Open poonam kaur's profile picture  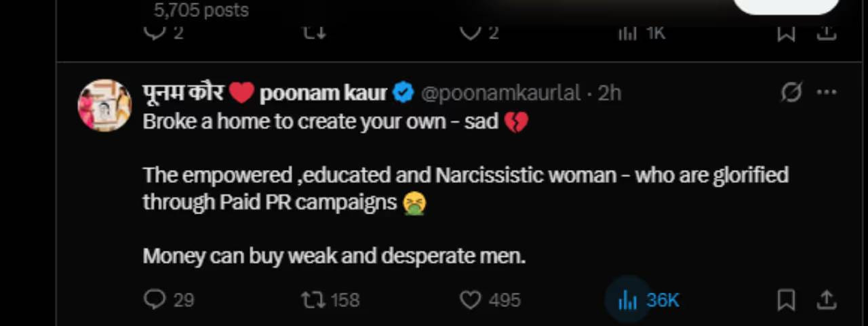pos(105,105)
